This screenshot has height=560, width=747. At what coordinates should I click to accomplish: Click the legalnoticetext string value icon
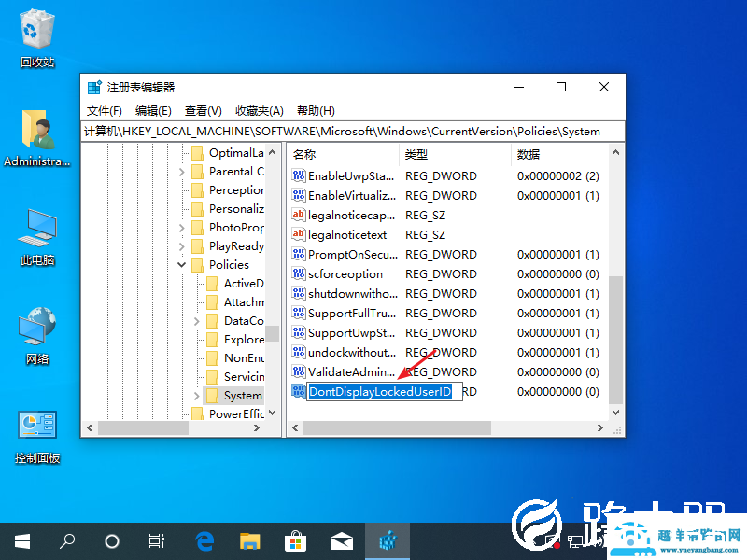(298, 234)
